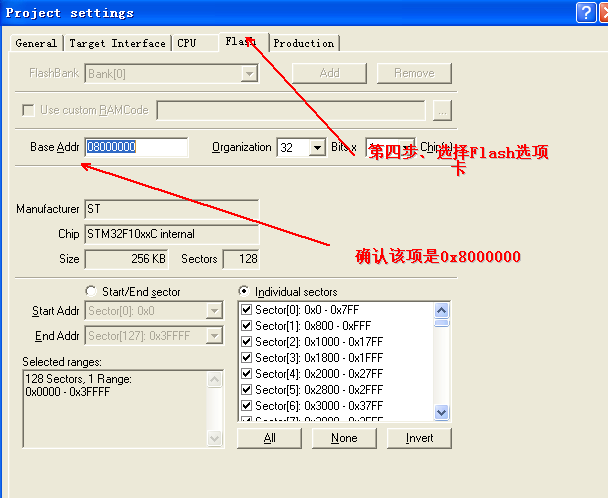This screenshot has height=498, width=608.
Task: Toggle Sector[3]: 0x1800 - 0x1FFF checkbox
Action: point(247,357)
